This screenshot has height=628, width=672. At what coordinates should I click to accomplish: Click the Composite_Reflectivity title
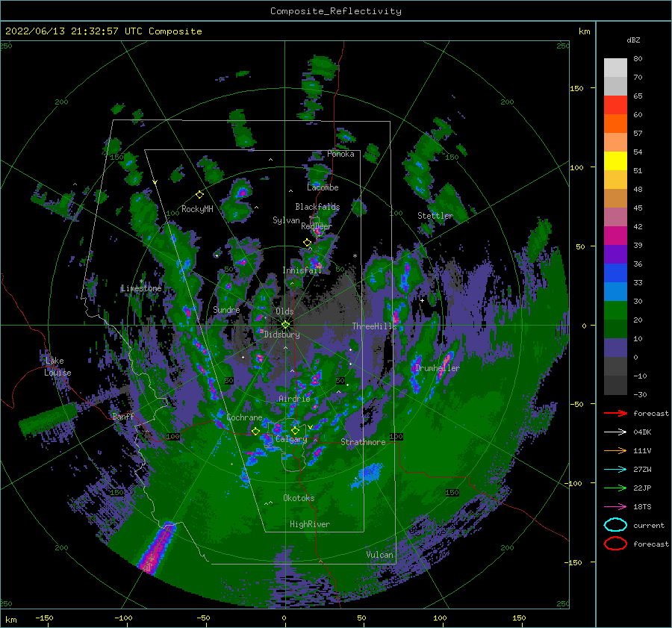335,11
